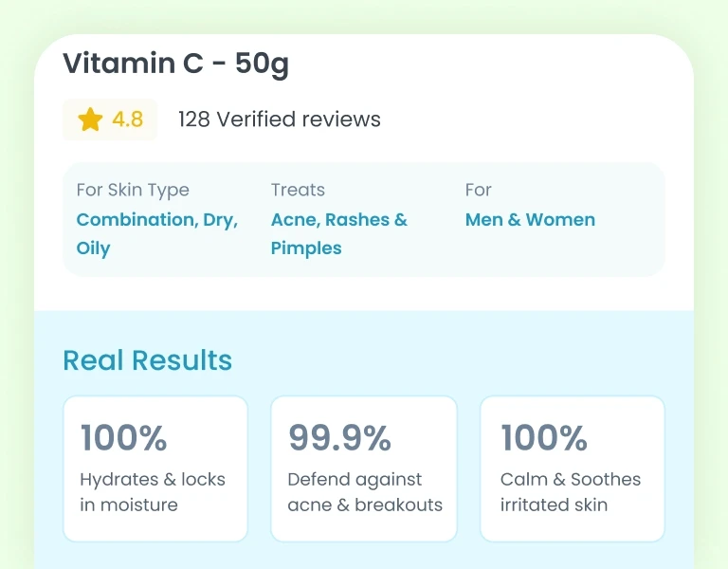Open the 128 Verified reviews link

pyautogui.click(x=279, y=119)
